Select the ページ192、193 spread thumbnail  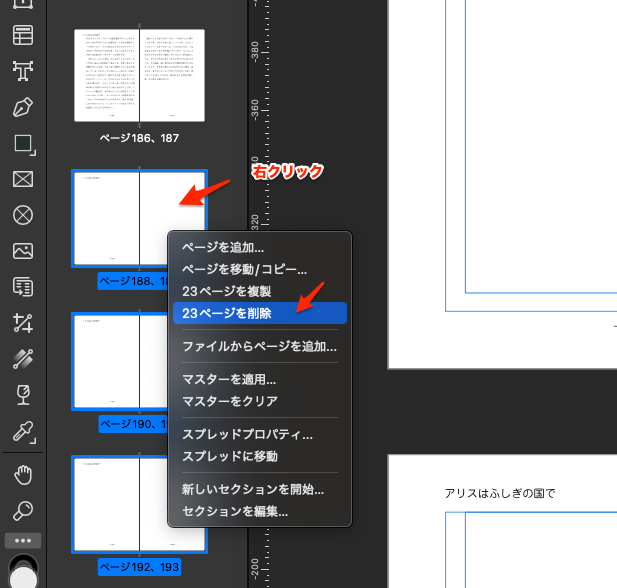coord(139,505)
